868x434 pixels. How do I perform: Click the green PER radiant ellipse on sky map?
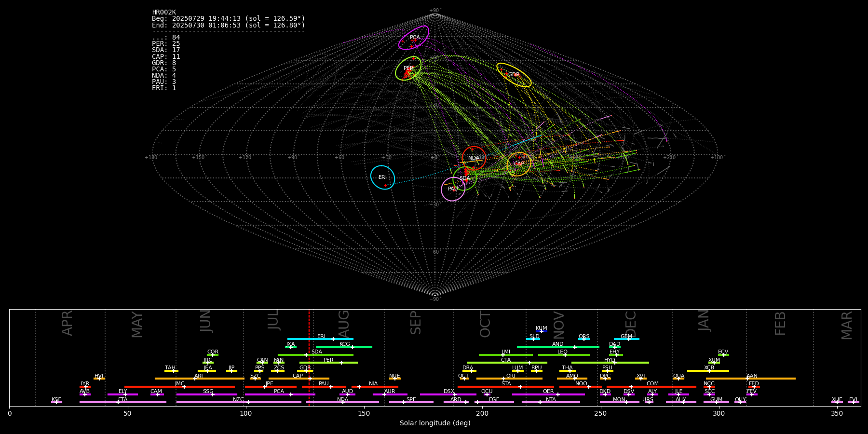click(x=408, y=68)
